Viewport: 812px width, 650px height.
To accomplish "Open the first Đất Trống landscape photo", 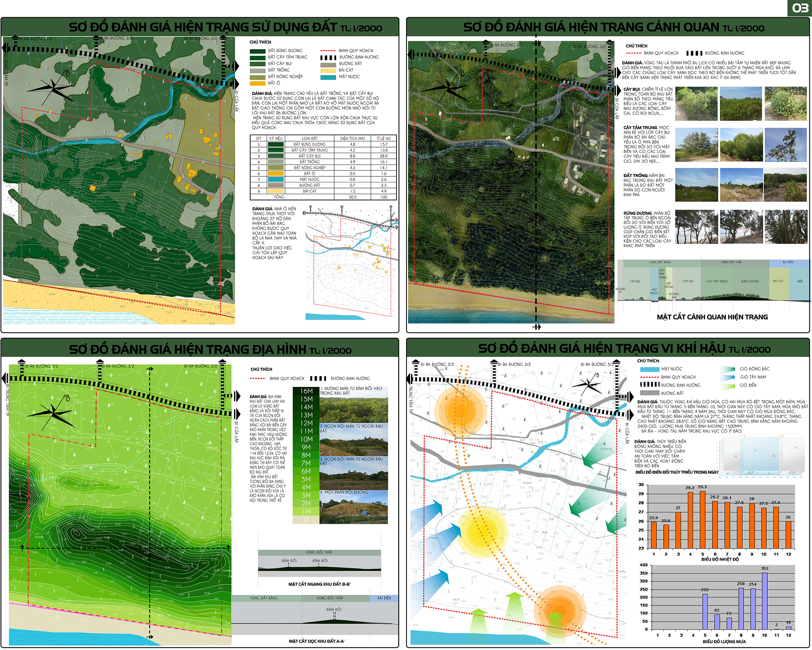I will tap(696, 185).
